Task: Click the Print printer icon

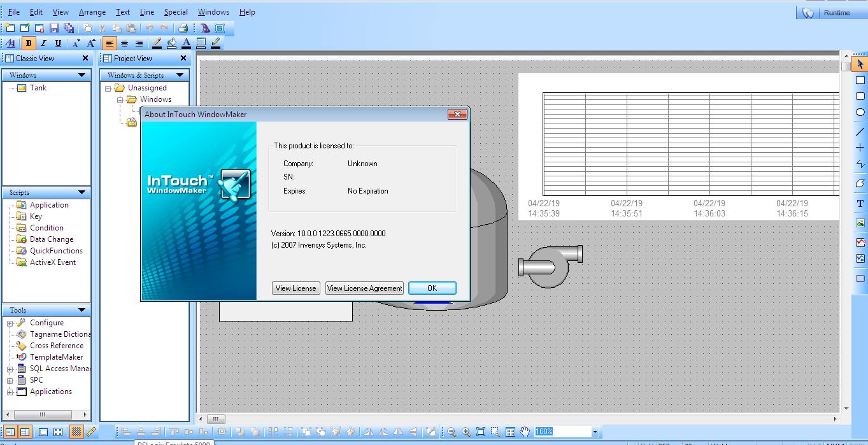Action: coord(183,28)
